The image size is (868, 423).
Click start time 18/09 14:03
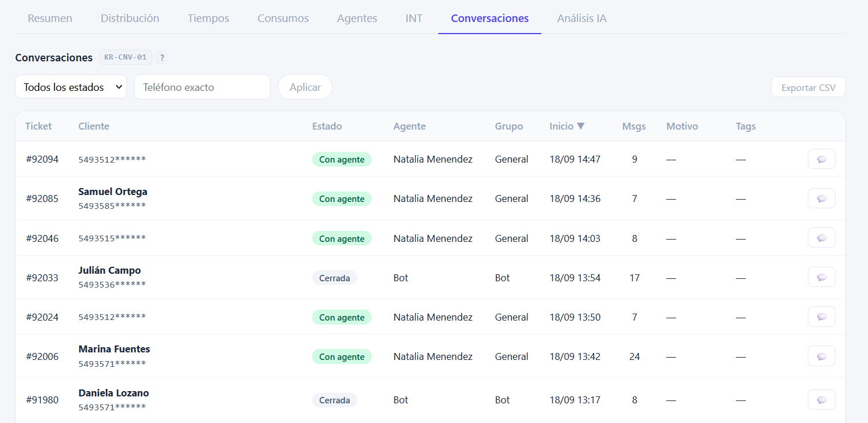[575, 238]
